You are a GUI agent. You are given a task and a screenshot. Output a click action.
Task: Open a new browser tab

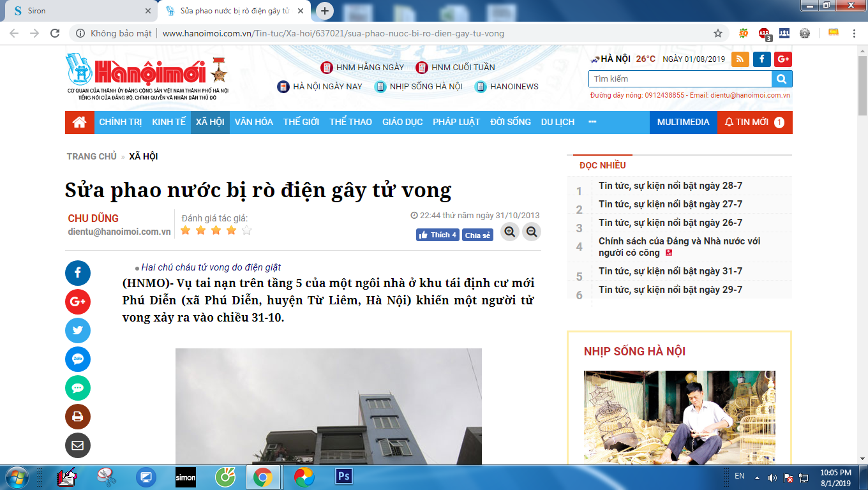pos(325,11)
